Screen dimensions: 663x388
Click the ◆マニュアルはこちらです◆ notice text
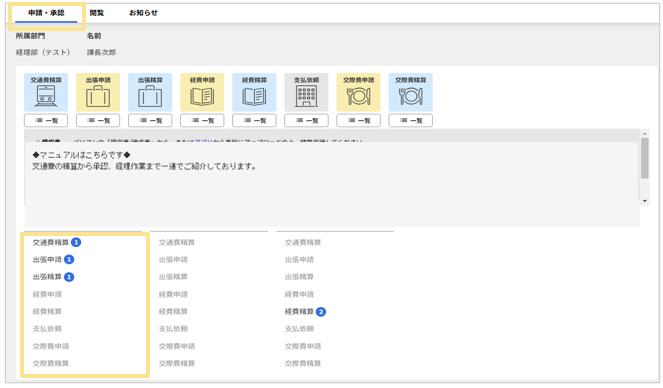[x=82, y=155]
